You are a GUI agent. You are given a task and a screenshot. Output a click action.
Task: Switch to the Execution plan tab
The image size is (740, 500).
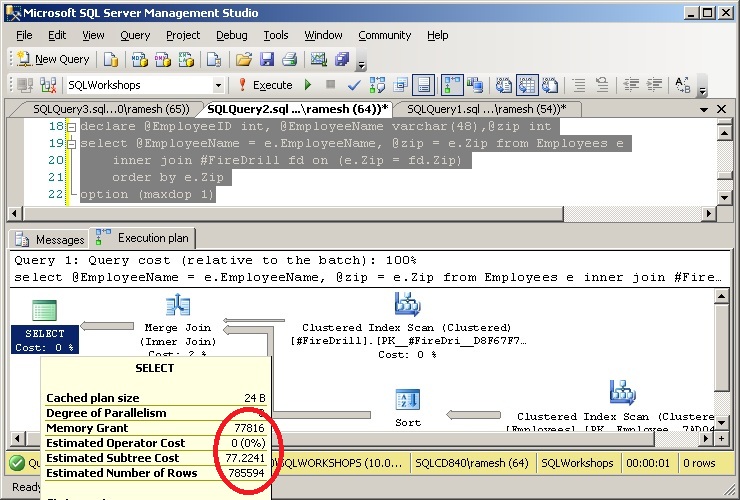click(143, 238)
